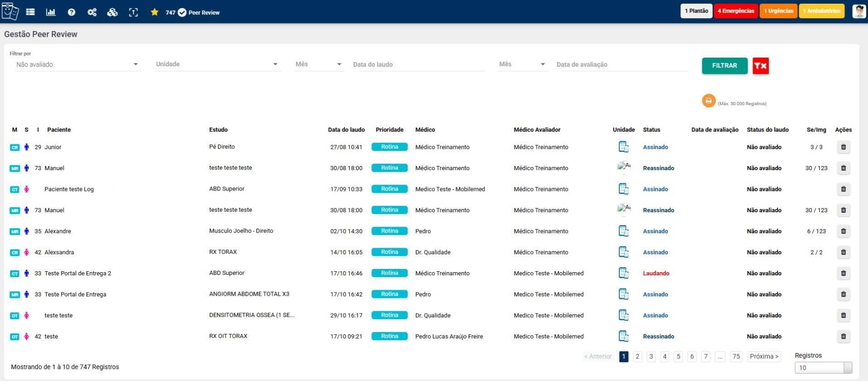The width and height of the screenshot is (868, 381).
Task: Open the Registros per page selector
Action: point(823,368)
